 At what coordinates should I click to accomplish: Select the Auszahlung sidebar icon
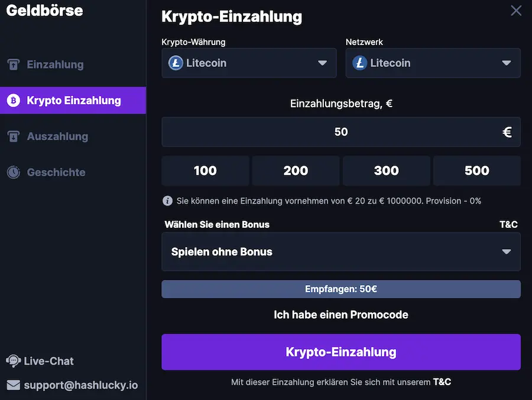point(13,136)
